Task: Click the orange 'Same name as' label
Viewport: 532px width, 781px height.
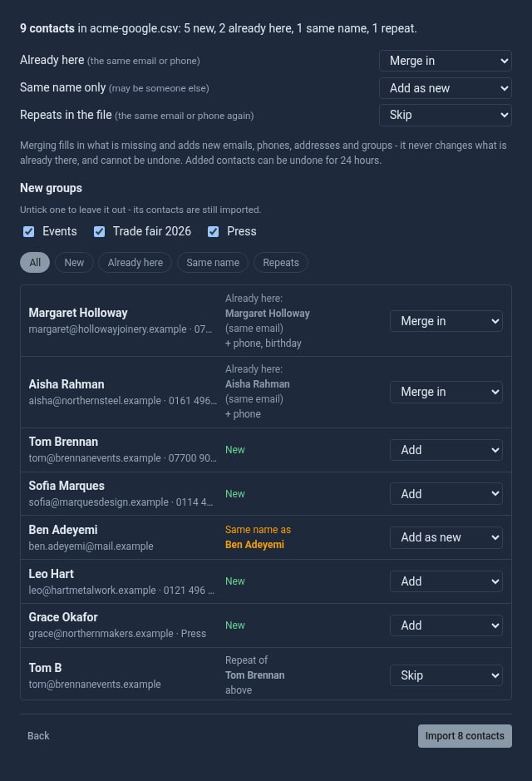Action: tap(258, 530)
